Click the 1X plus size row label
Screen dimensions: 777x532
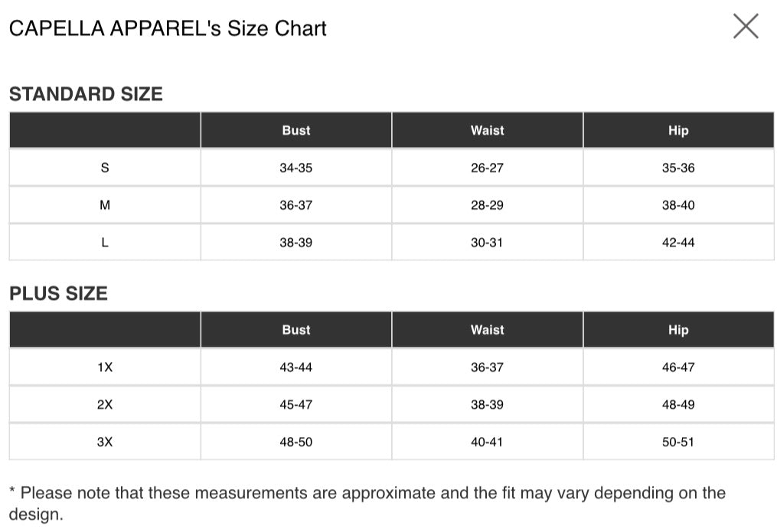105,367
